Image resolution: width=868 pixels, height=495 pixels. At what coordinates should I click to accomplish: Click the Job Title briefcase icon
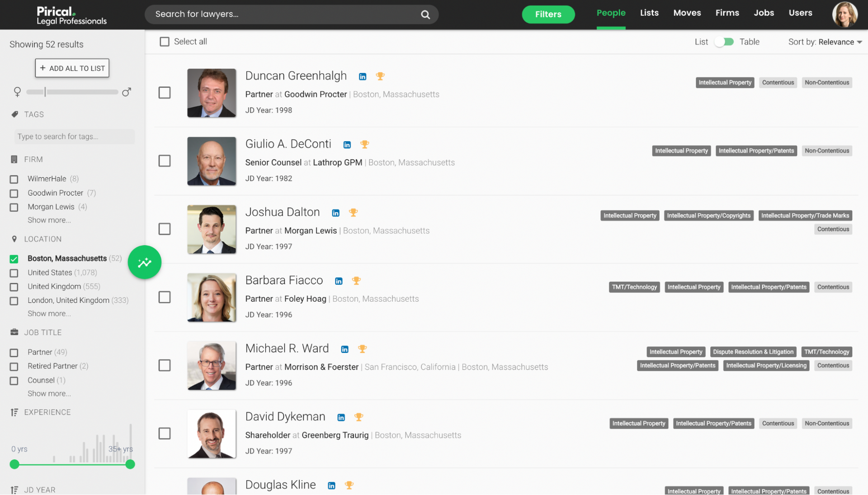click(x=14, y=333)
